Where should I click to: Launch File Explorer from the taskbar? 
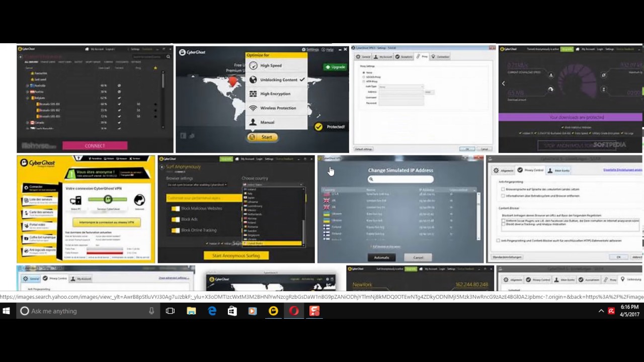click(191, 311)
